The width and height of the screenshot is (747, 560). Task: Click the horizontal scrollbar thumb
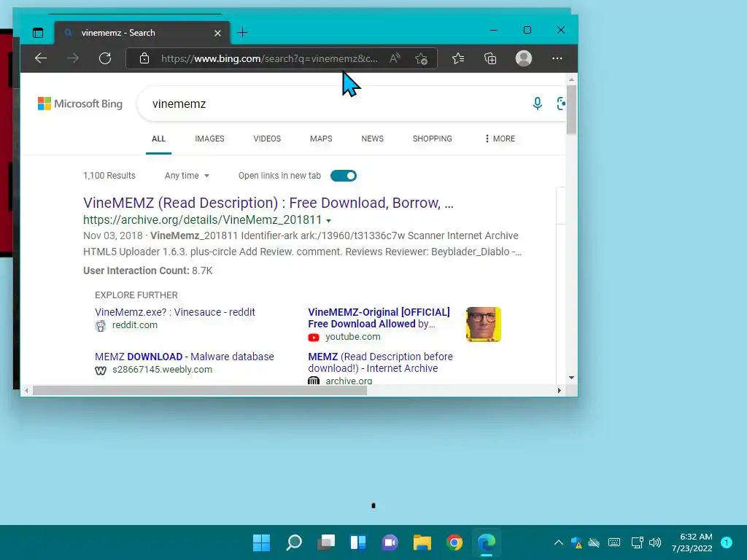click(x=200, y=391)
